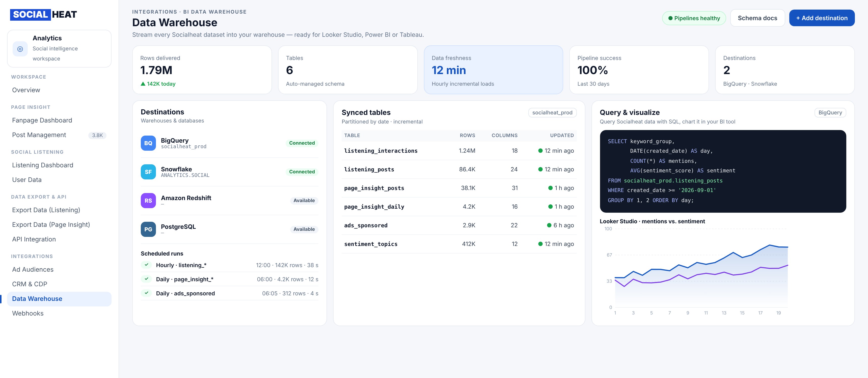Click the page_insight_daily table name
The image size is (868, 378).
point(374,207)
